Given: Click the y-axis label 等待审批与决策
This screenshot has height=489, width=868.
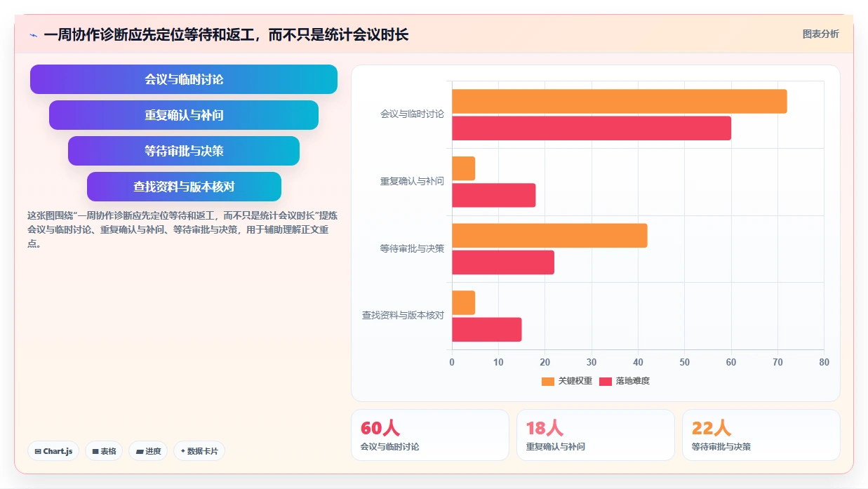Looking at the screenshot, I should click(x=412, y=248).
